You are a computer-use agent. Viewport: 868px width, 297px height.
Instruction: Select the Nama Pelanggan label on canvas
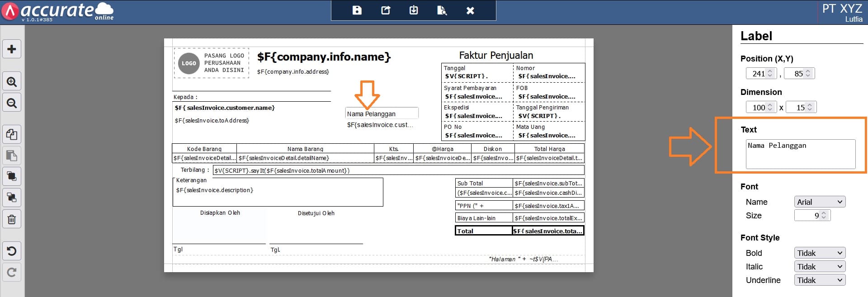[381, 114]
